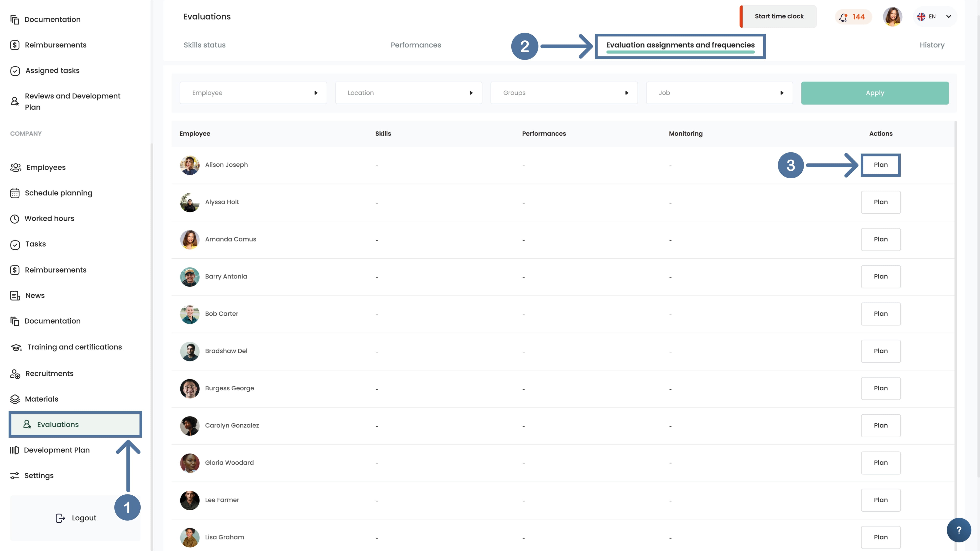The width and height of the screenshot is (980, 551).
Task: Click Plan for Amanda Camus
Action: (880, 240)
